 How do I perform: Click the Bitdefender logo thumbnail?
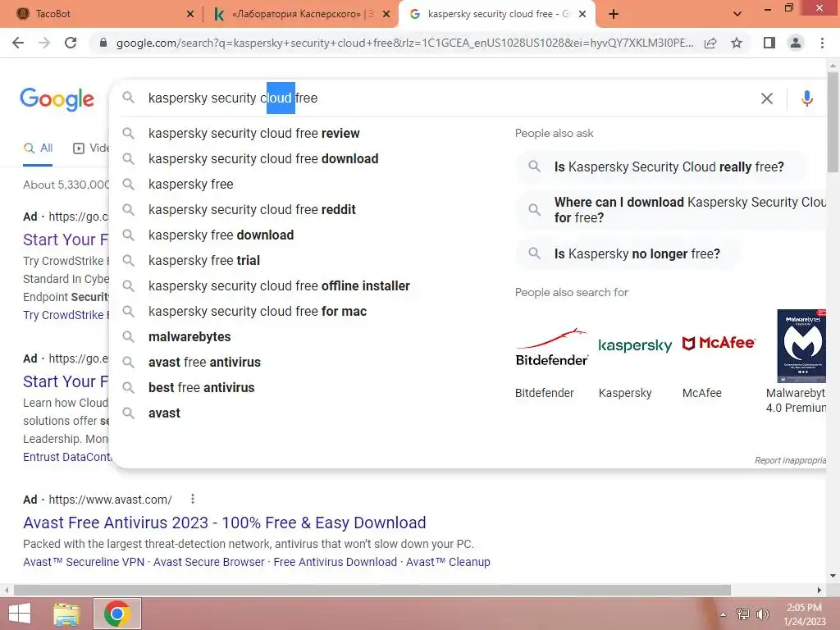click(x=552, y=347)
